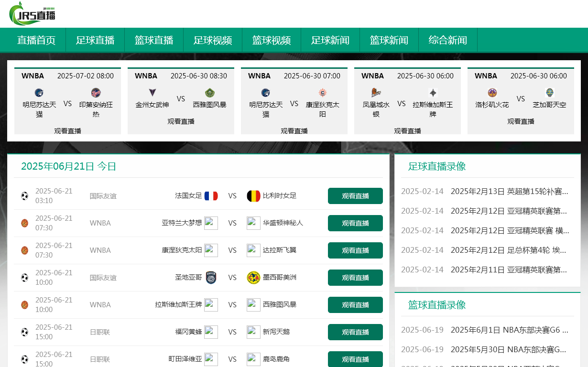
Task: Open the 足球直播 nav item
Action: pyautogui.click(x=95, y=40)
